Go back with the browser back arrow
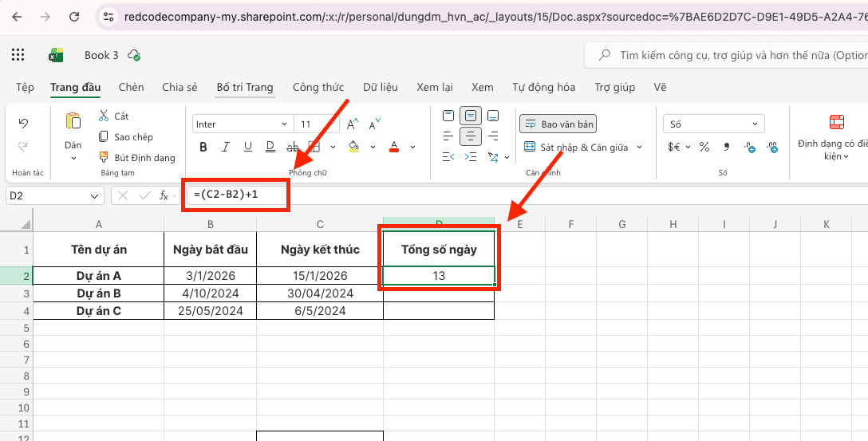The image size is (868, 441). point(17,17)
